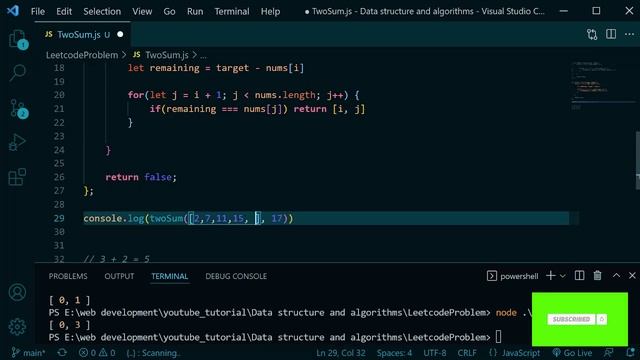Open terminal launch profile dropdown arrow
The height and width of the screenshot is (360, 640).
563,276
